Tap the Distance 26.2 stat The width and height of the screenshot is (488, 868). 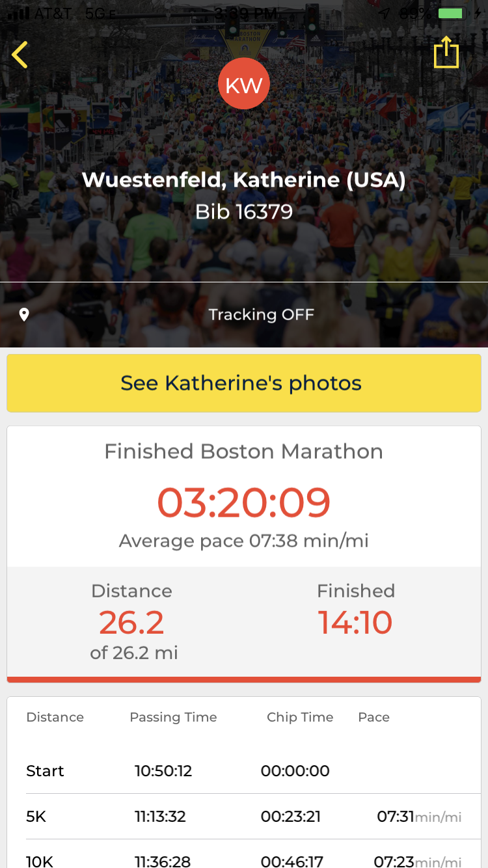(132, 621)
